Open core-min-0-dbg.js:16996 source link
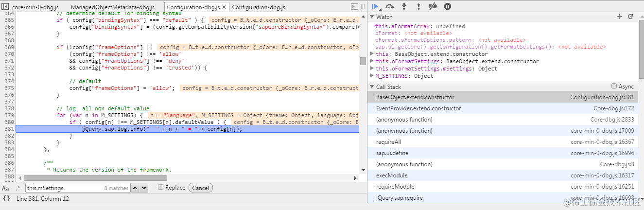The width and height of the screenshot is (644, 210). click(x=602, y=153)
